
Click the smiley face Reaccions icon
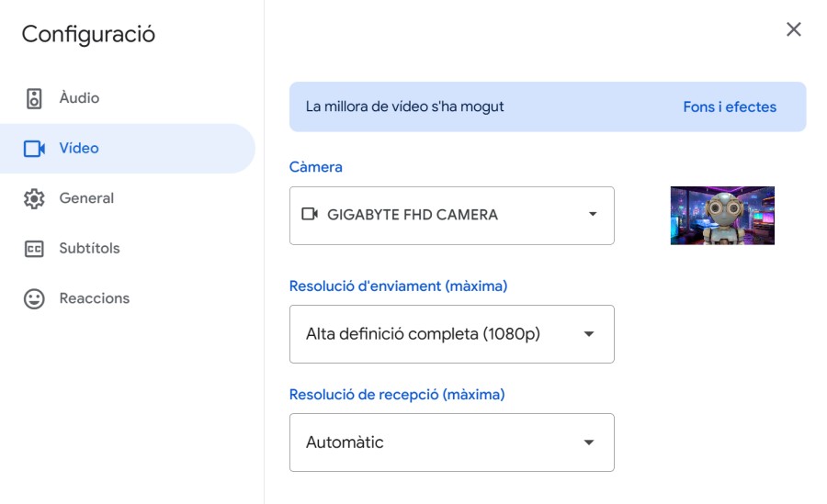coord(34,299)
